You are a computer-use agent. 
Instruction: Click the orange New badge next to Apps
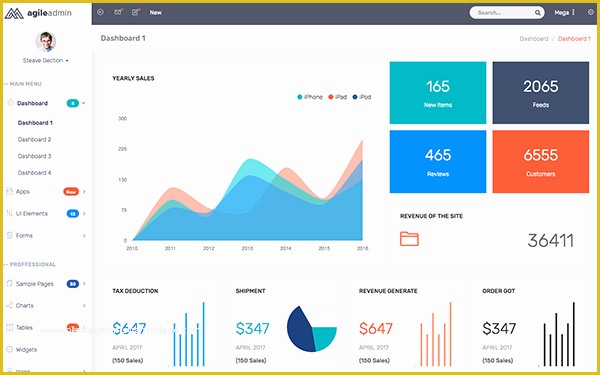coord(71,191)
